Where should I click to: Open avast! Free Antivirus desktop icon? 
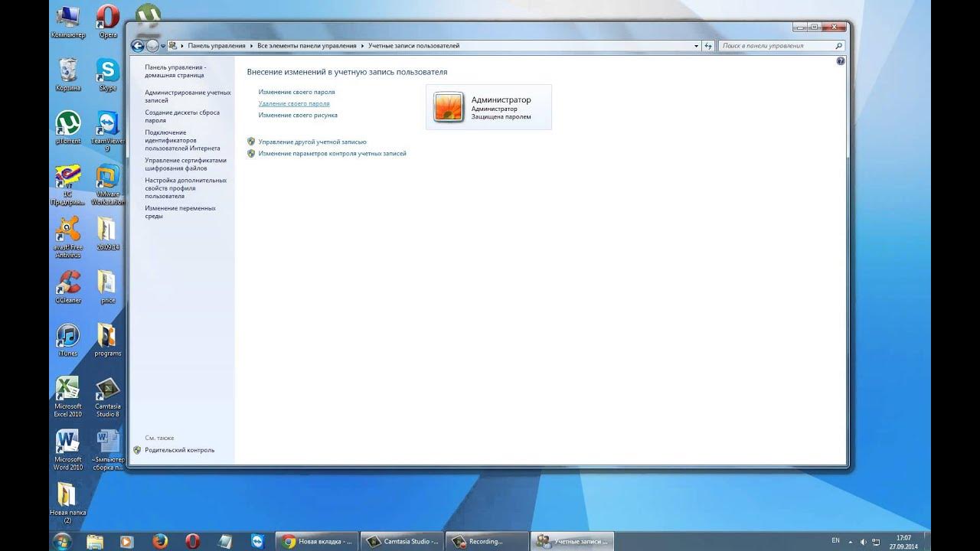[67, 238]
